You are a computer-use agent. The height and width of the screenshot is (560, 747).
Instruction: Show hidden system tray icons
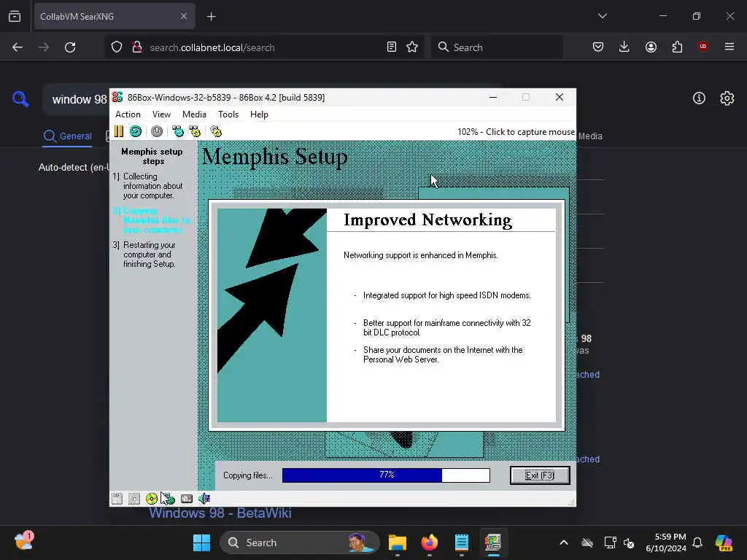[x=564, y=542]
